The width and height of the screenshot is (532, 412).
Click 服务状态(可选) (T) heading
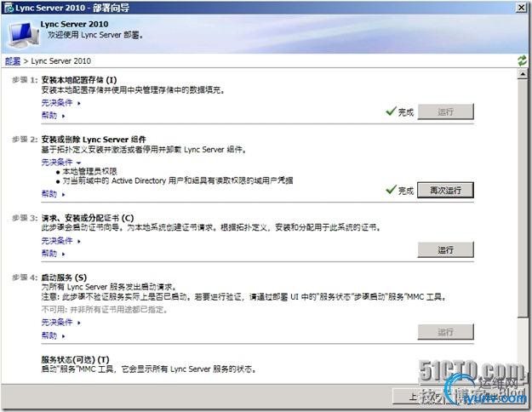[75, 360]
